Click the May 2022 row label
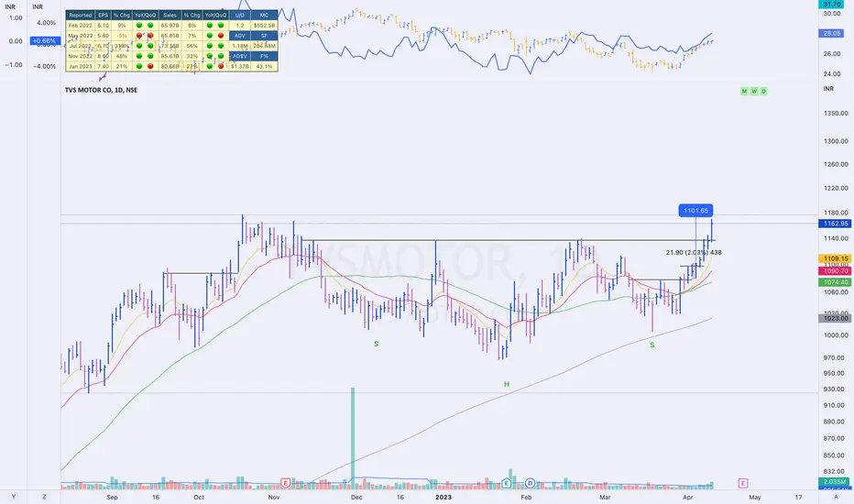 click(81, 36)
